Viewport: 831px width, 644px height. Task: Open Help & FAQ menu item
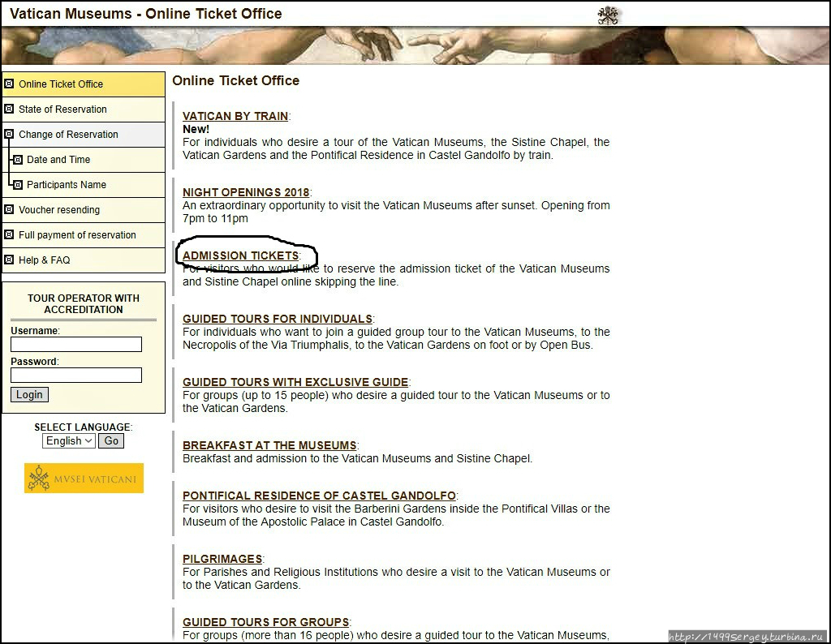click(x=84, y=260)
